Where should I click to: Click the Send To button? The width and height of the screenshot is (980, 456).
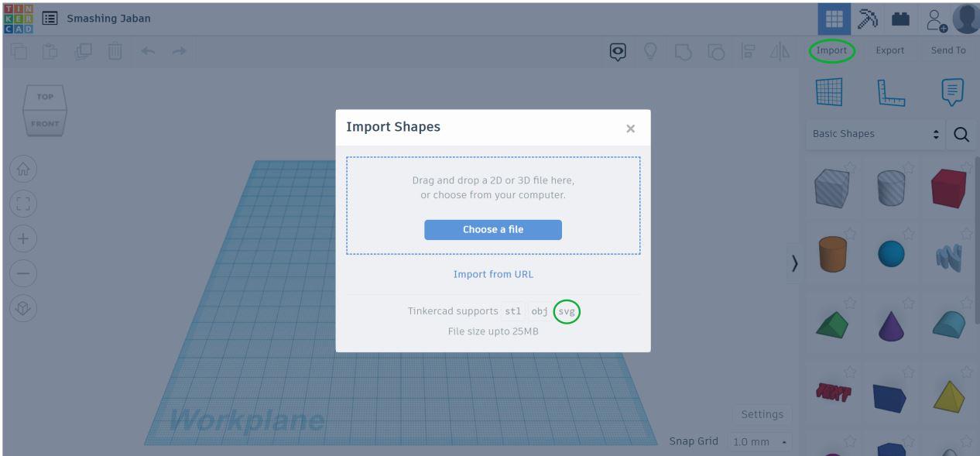click(x=949, y=50)
